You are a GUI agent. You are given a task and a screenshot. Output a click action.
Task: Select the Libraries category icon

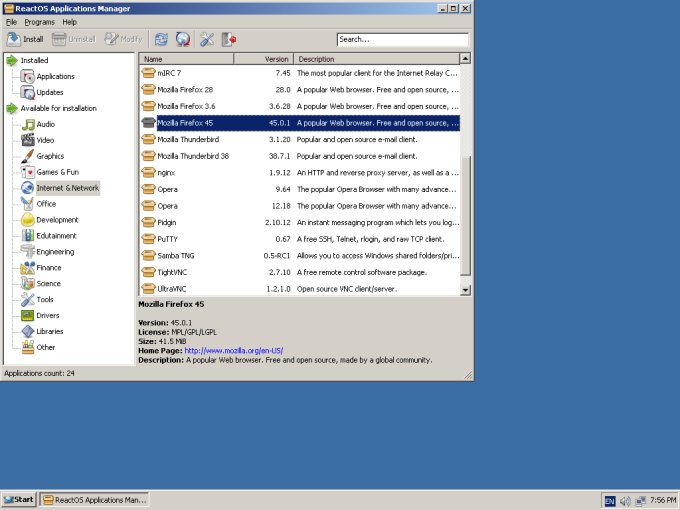tap(28, 331)
